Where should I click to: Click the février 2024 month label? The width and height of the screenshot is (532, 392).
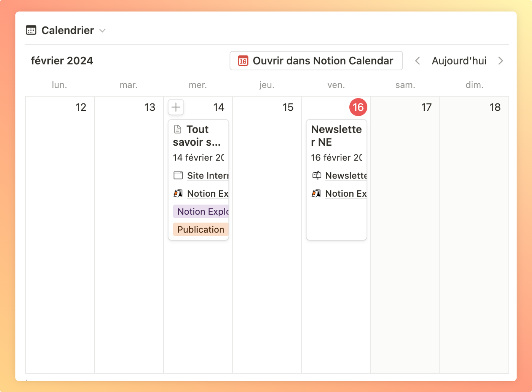click(62, 61)
